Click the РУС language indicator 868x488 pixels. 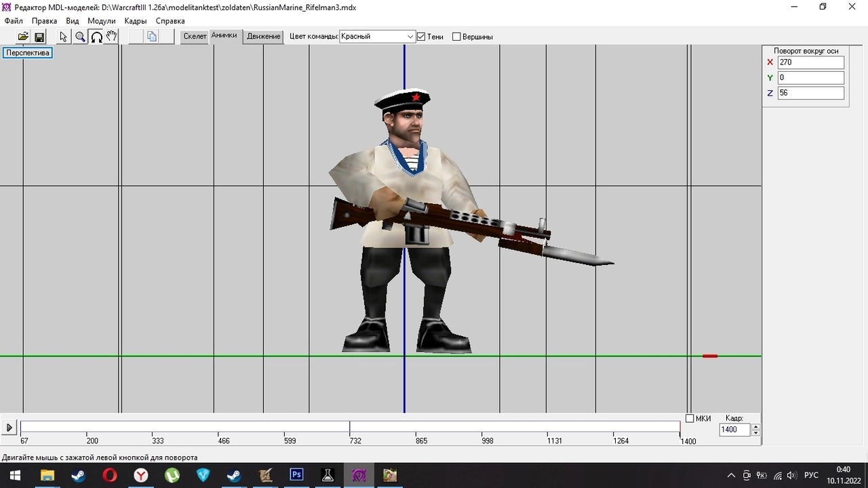point(811,475)
